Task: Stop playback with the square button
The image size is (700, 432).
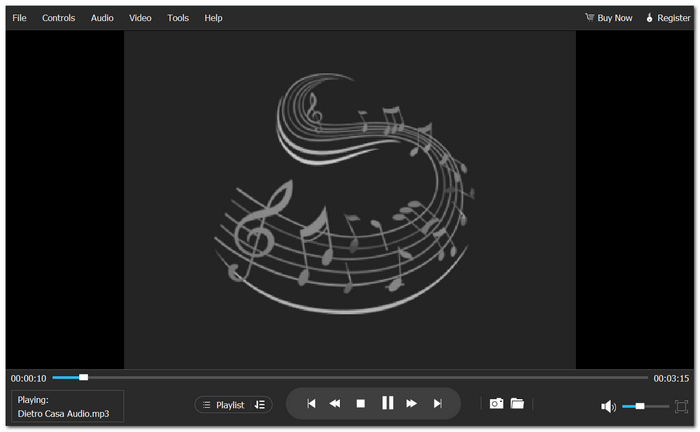Action: (x=360, y=403)
